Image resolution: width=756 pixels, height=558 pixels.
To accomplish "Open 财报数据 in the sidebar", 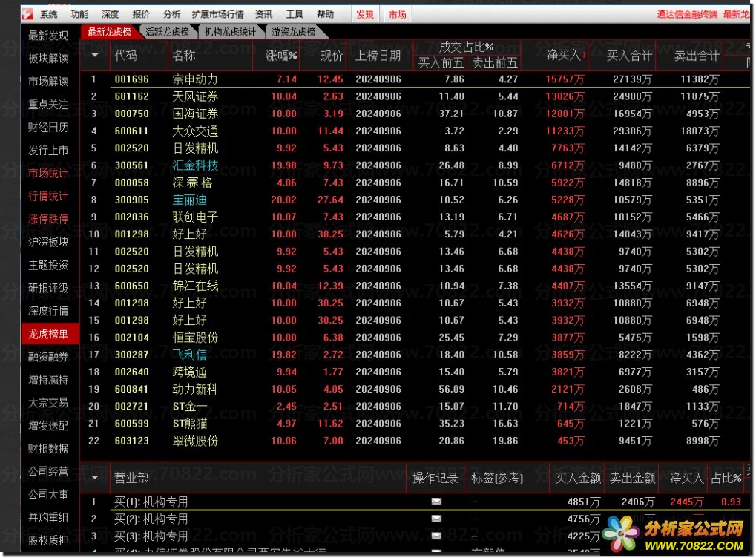I will (x=48, y=448).
